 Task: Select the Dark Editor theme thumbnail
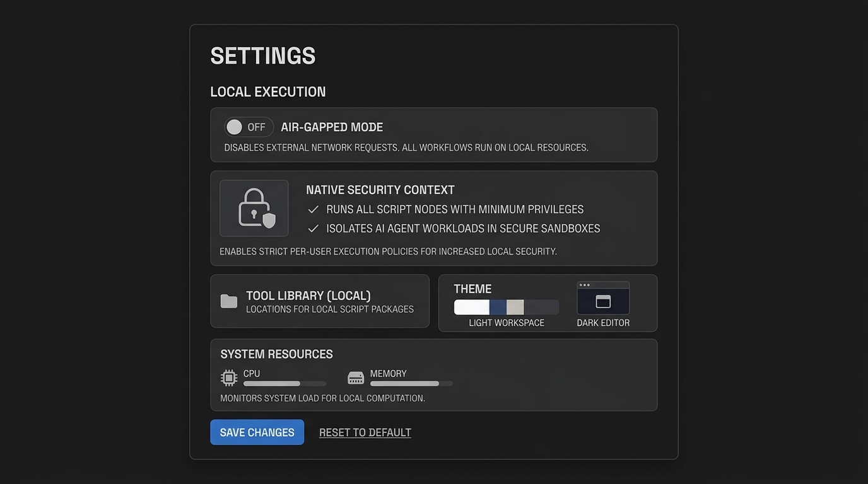tap(603, 298)
